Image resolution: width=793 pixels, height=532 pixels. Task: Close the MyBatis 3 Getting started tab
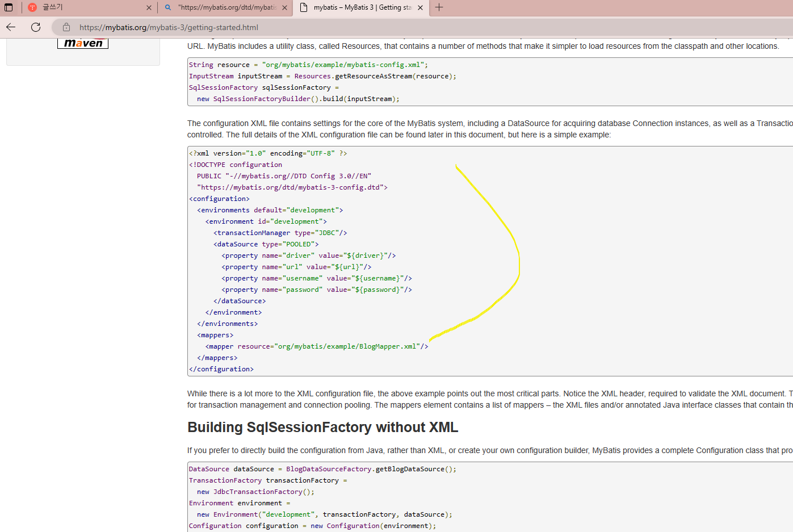pos(420,7)
